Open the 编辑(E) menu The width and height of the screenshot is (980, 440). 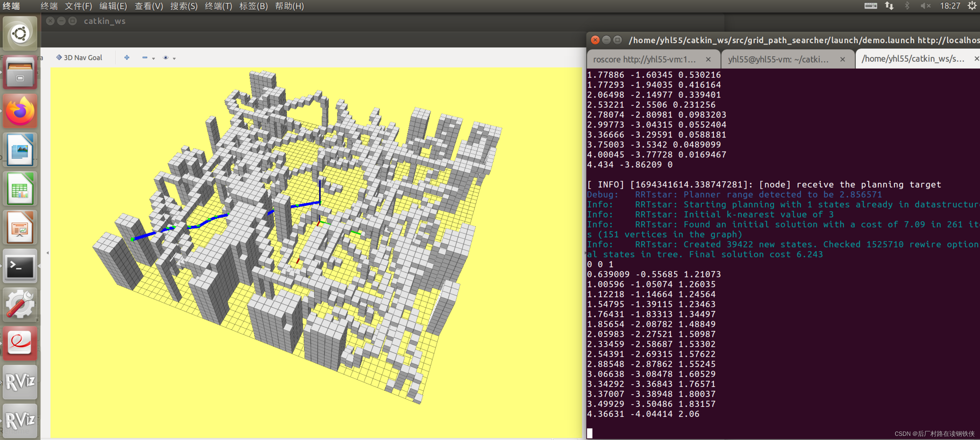[113, 6]
